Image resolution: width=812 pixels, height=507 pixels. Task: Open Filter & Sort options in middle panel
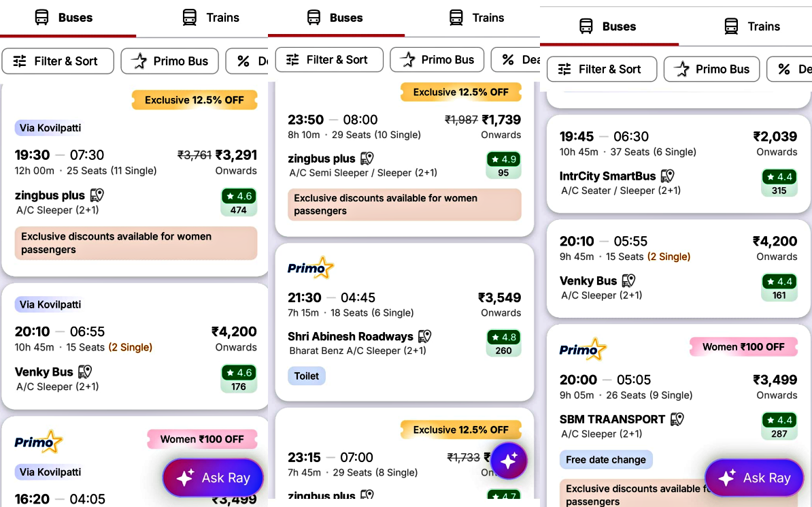[x=329, y=60]
